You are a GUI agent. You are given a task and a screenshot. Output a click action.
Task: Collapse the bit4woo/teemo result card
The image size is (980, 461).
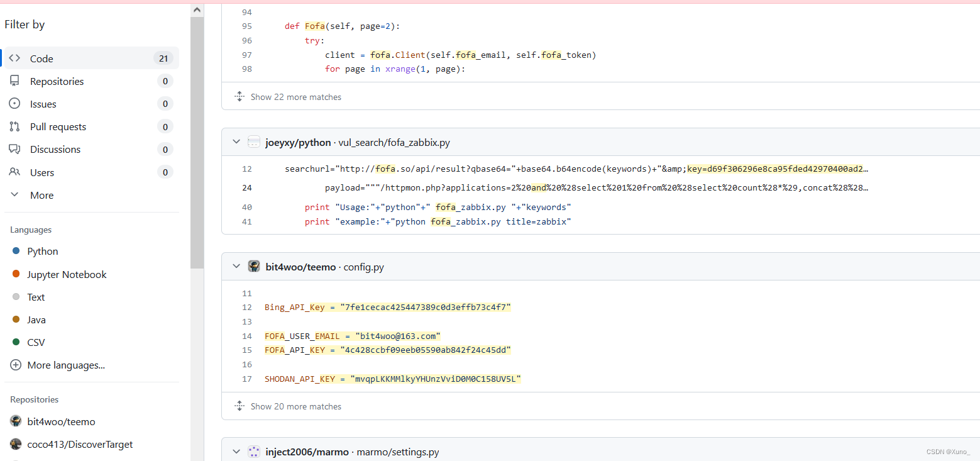click(236, 267)
